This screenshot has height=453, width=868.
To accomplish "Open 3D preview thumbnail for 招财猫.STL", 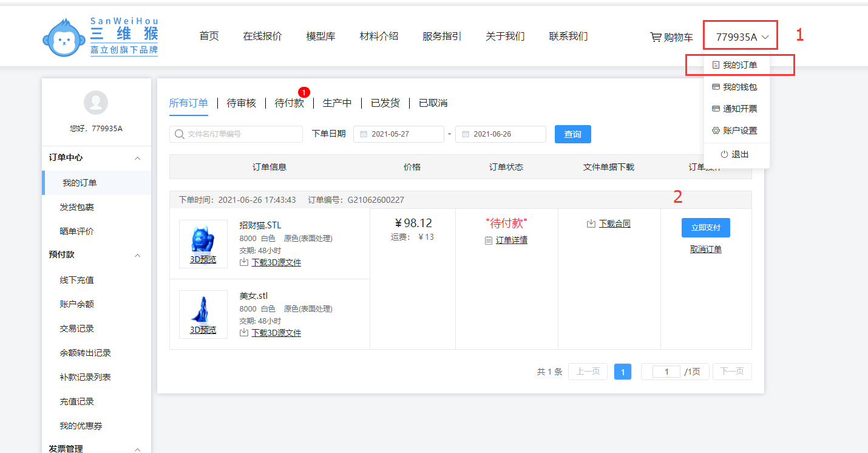I will [x=203, y=244].
